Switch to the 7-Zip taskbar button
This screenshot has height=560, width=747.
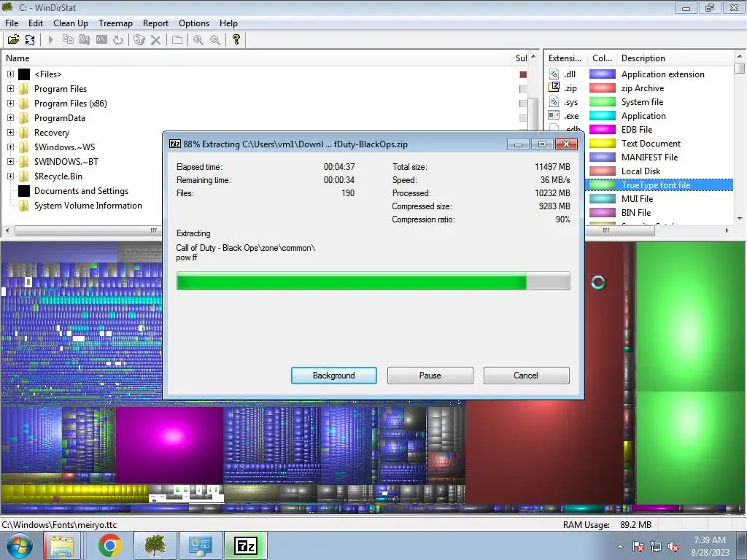[x=246, y=545]
